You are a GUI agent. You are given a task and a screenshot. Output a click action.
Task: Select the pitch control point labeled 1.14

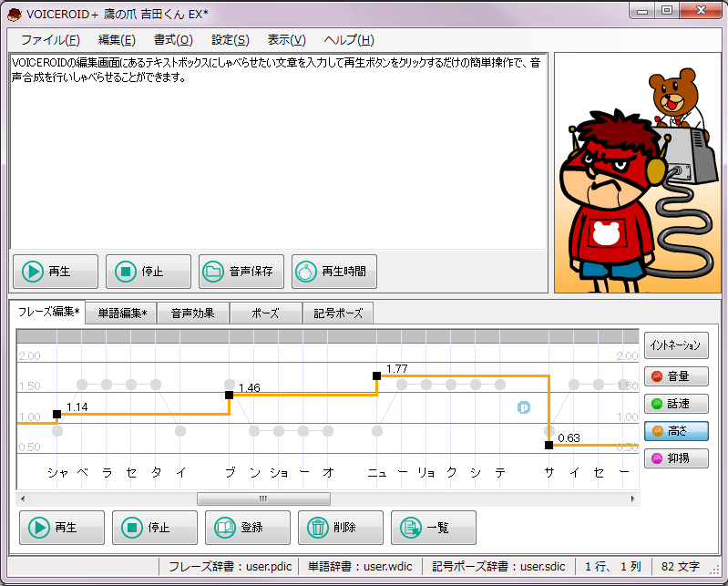pos(57,414)
